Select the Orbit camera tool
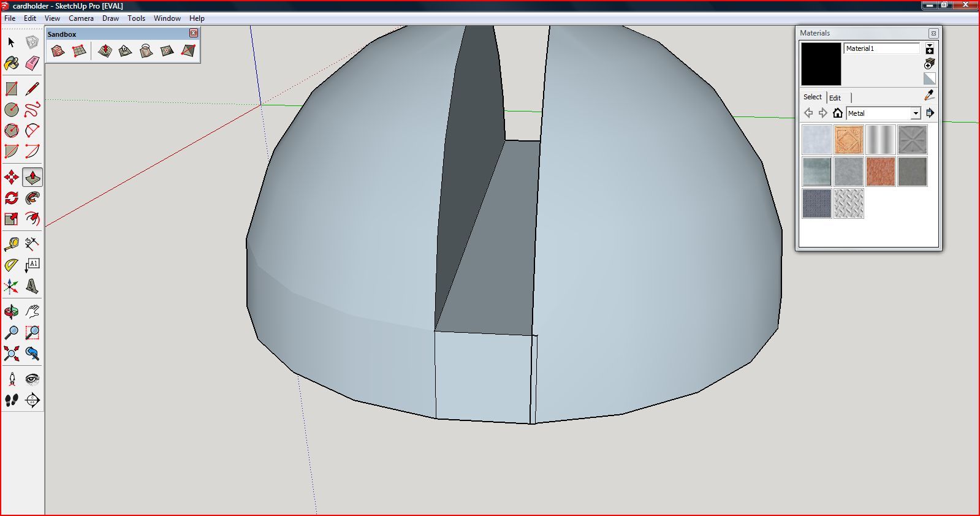This screenshot has height=516, width=980. point(11,311)
